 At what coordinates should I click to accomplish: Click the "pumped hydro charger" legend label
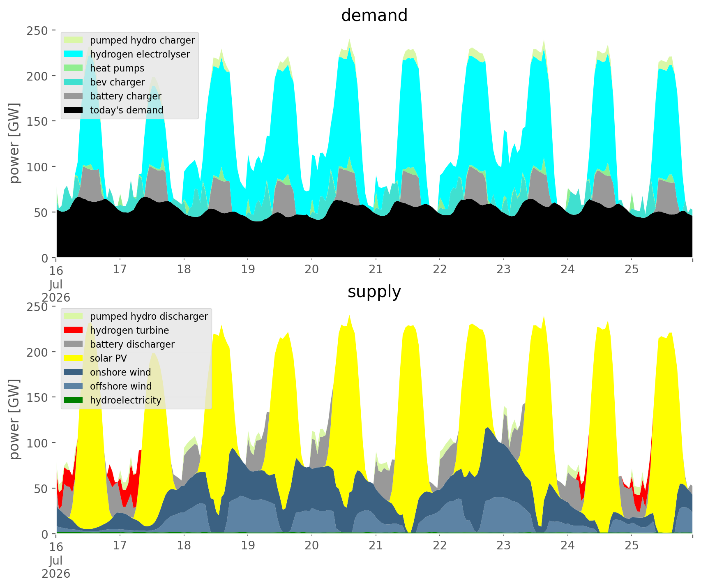pos(142,40)
